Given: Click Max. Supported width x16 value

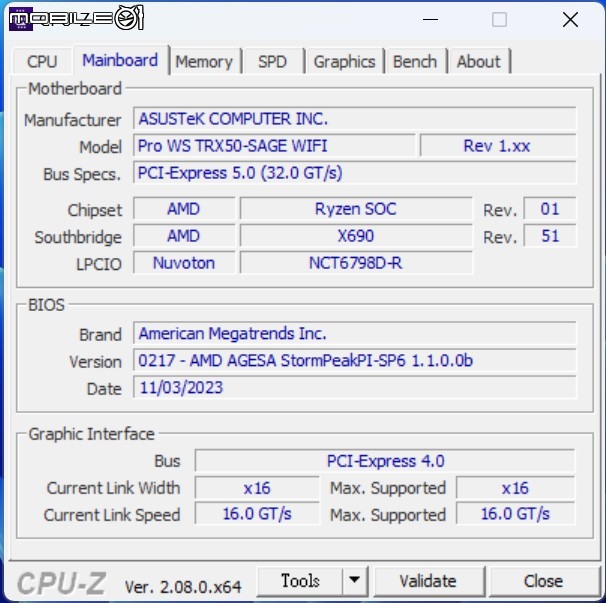Looking at the screenshot, I should pyautogui.click(x=516, y=488).
